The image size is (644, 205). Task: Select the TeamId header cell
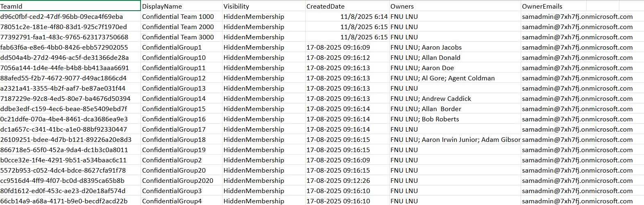(70, 6)
